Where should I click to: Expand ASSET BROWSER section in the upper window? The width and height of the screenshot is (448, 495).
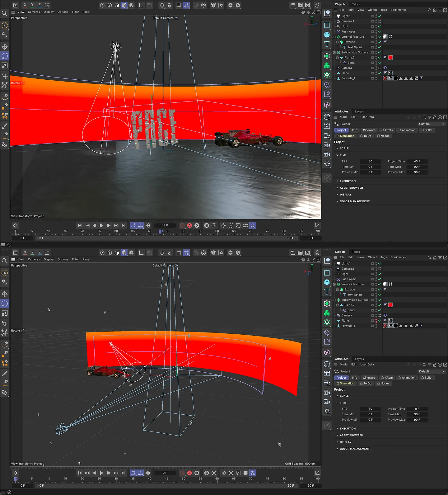(337, 188)
